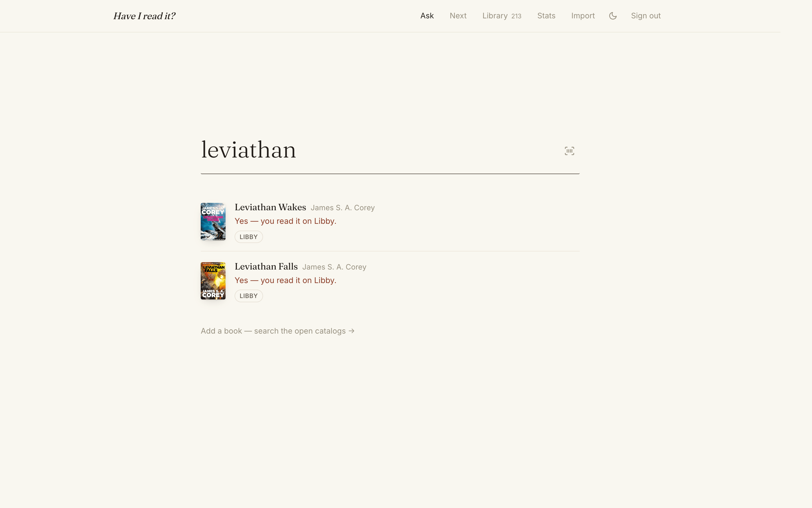
Task: Click the Leviathan Falls title
Action: point(266,266)
